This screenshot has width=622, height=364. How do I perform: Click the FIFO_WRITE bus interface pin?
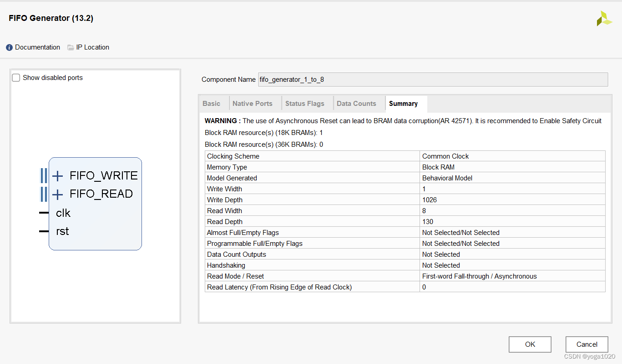[x=44, y=175]
